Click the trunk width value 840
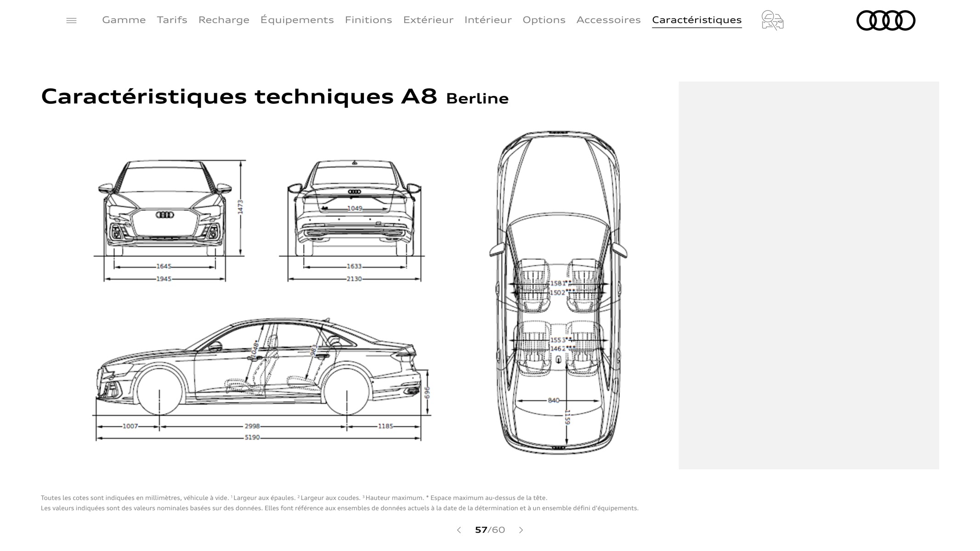The width and height of the screenshot is (980, 551). pyautogui.click(x=554, y=400)
